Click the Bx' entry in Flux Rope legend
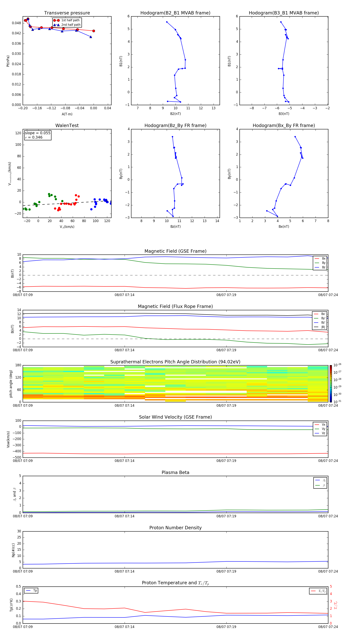The height and width of the screenshot is (644, 351). [x=320, y=314]
